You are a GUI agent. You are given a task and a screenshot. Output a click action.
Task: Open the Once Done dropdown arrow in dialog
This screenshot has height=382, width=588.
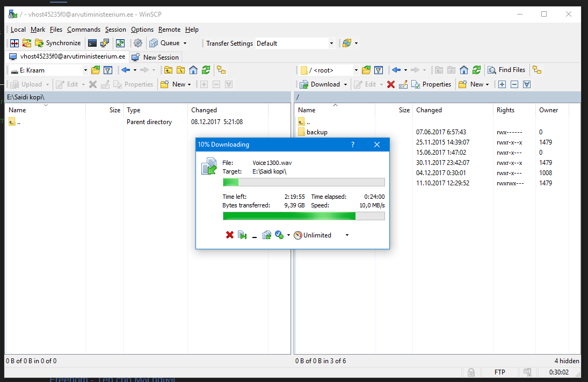point(288,235)
